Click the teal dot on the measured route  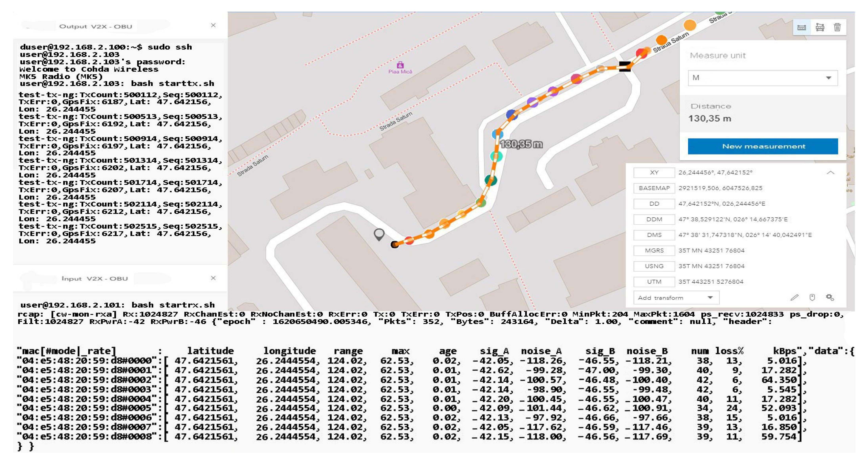pos(491,180)
